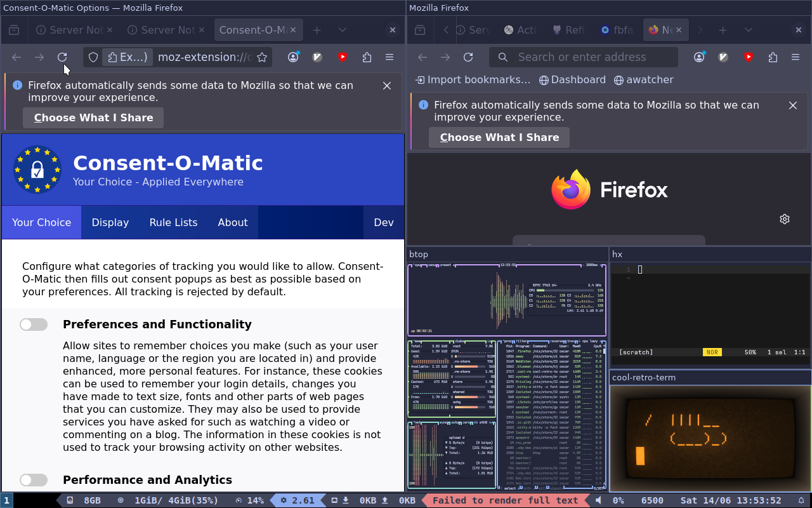Open the hamburger menu in left Firefox
The height and width of the screenshot is (508, 812).
pos(390,57)
